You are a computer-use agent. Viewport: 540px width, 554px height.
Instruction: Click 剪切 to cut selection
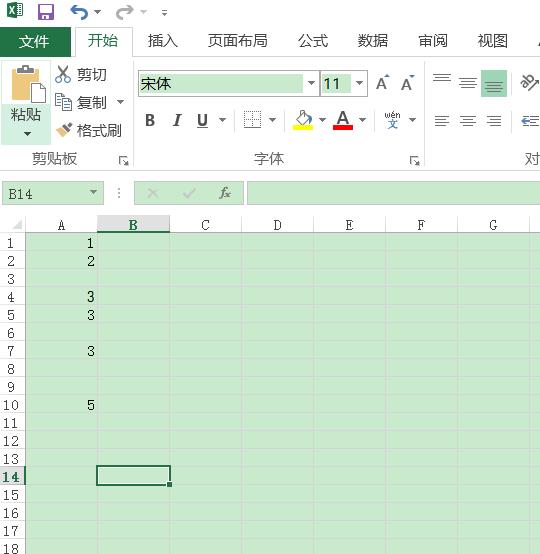(82, 75)
